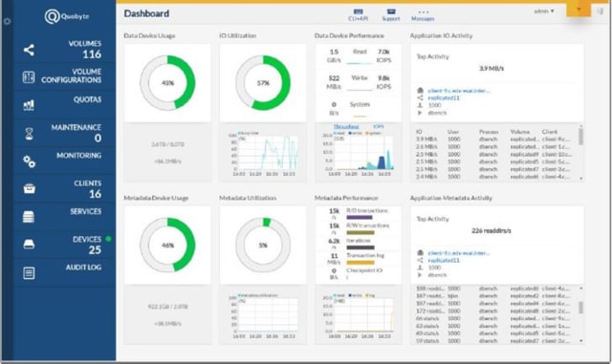Click the Volume Configurations sliders icon
This screenshot has height=364, width=612.
(x=29, y=77)
